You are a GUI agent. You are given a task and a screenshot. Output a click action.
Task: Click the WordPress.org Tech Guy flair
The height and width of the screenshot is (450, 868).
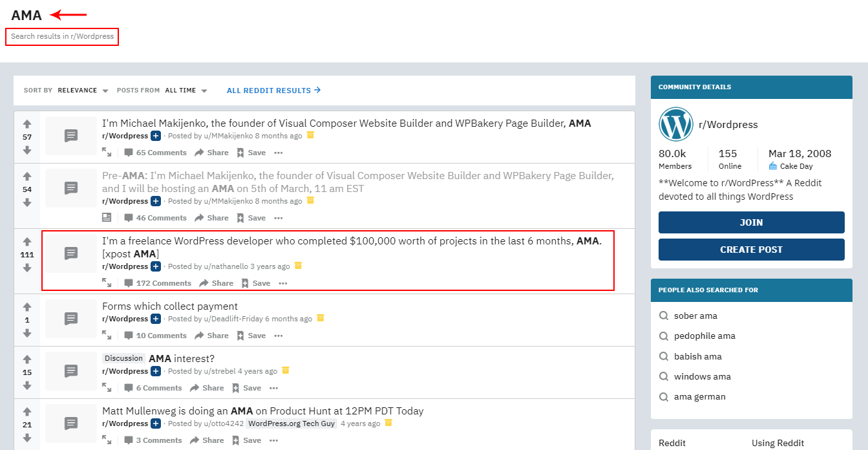click(291, 423)
